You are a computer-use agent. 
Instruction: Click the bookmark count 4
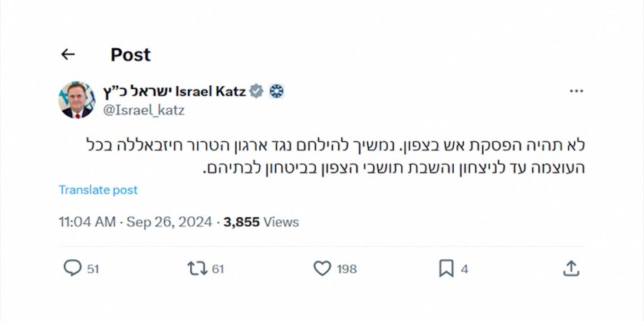coord(465,269)
